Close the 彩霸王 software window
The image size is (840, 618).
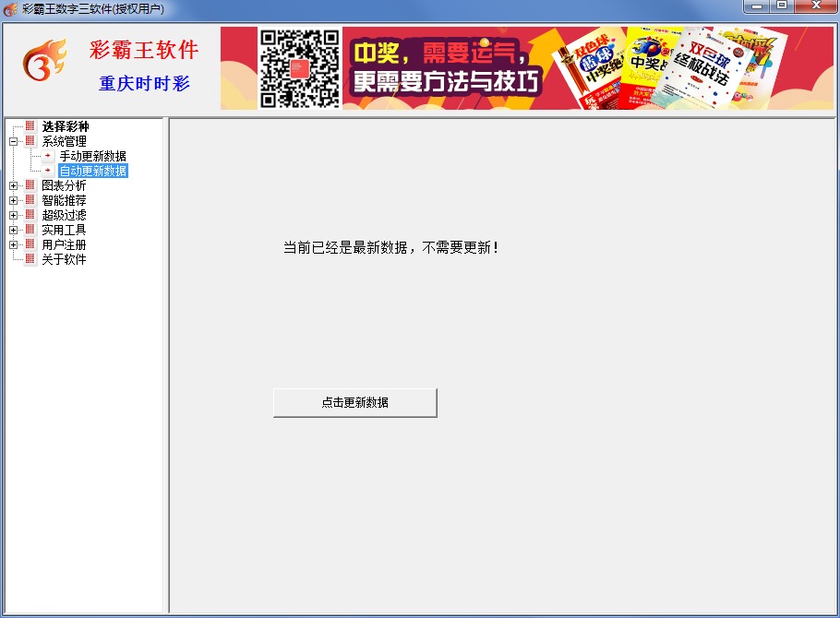click(815, 6)
